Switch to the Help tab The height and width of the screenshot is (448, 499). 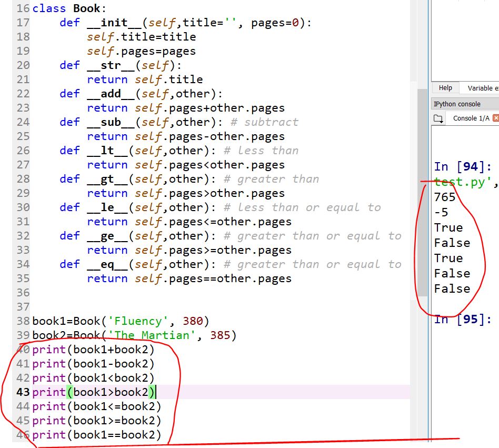[445, 88]
